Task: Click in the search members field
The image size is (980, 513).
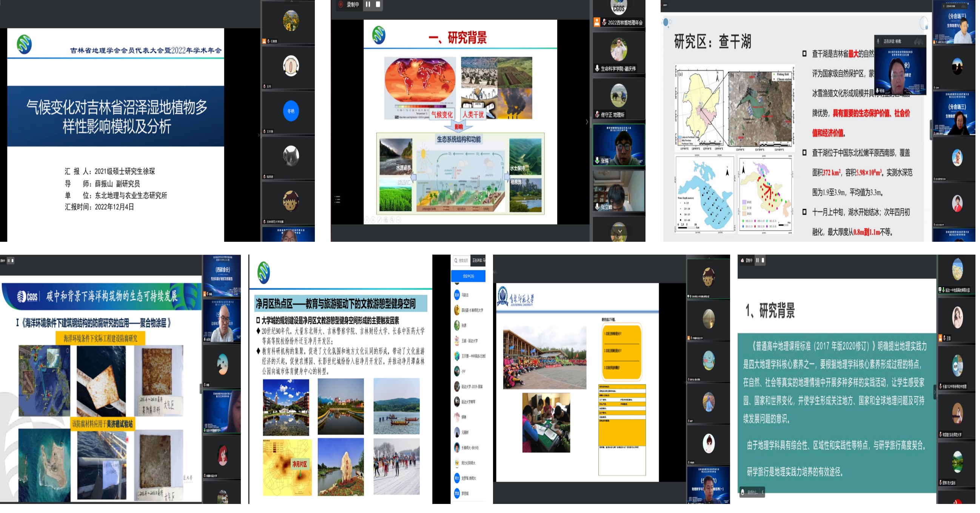Action: click(x=462, y=261)
